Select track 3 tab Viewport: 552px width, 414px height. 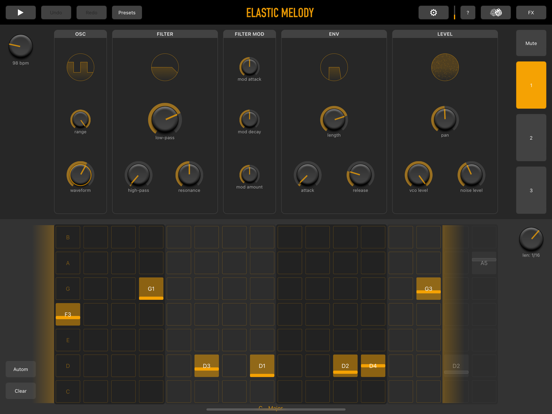531,190
